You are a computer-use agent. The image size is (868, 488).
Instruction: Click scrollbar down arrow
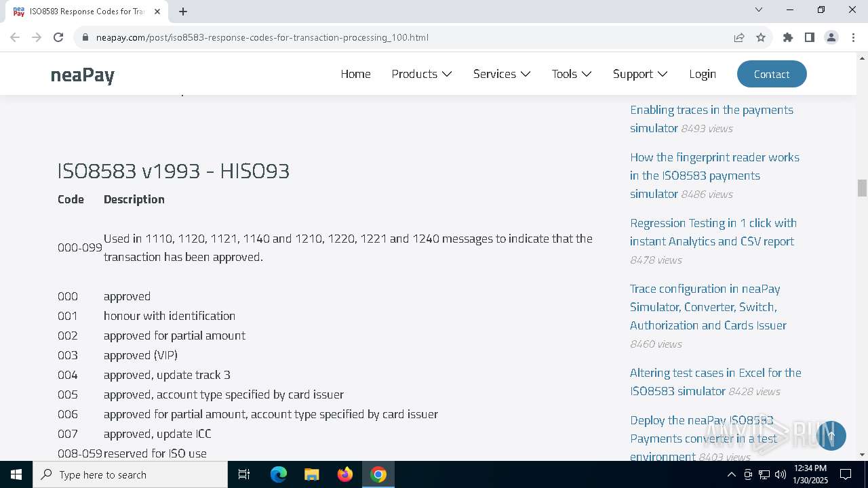pos(863,455)
